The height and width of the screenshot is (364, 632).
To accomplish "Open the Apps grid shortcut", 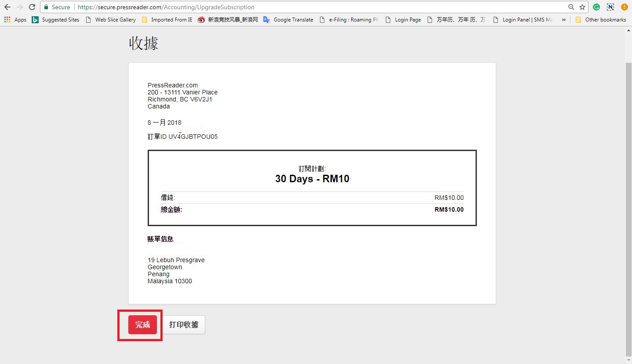I will pyautogui.click(x=15, y=20).
